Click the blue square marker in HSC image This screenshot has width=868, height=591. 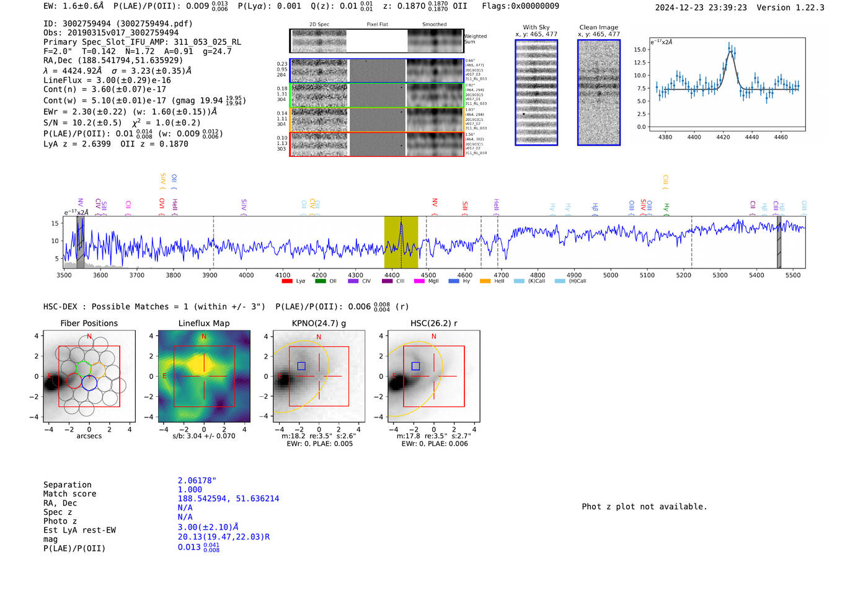[416, 366]
